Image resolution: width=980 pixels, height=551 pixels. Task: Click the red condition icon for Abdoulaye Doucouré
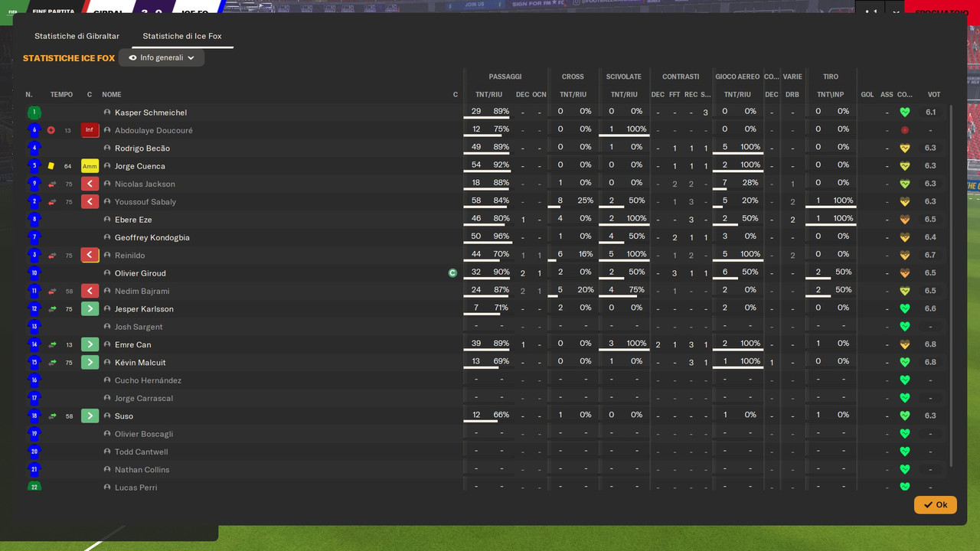coord(904,130)
